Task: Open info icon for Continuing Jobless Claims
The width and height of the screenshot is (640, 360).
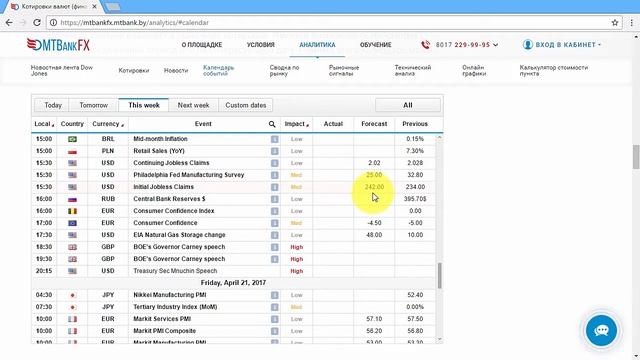Action: tap(274, 163)
